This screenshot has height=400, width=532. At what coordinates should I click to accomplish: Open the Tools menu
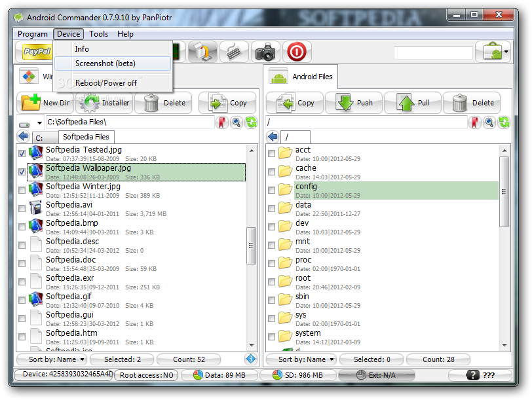point(99,34)
